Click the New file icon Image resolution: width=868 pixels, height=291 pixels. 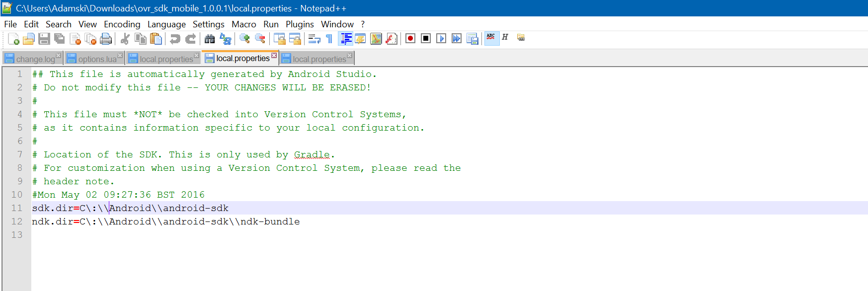tap(13, 39)
